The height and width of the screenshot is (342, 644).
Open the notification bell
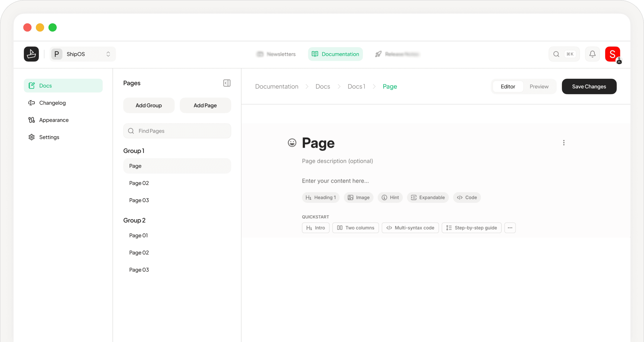(x=592, y=54)
